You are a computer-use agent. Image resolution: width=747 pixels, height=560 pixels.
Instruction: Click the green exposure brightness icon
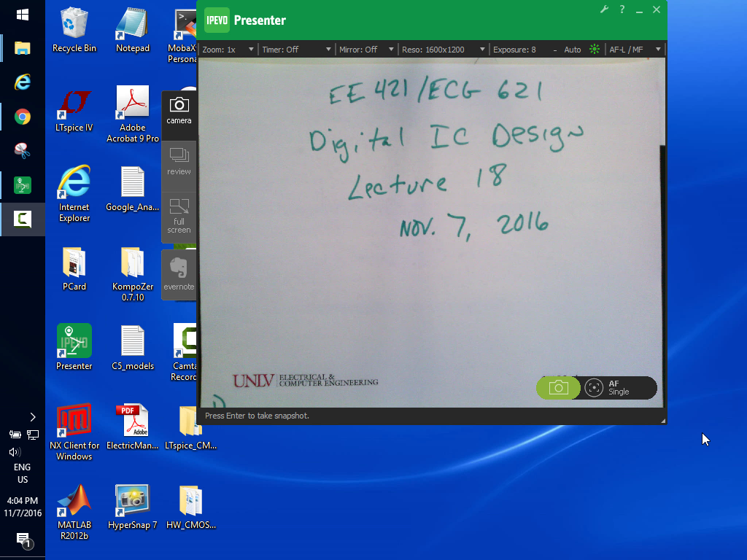click(595, 50)
